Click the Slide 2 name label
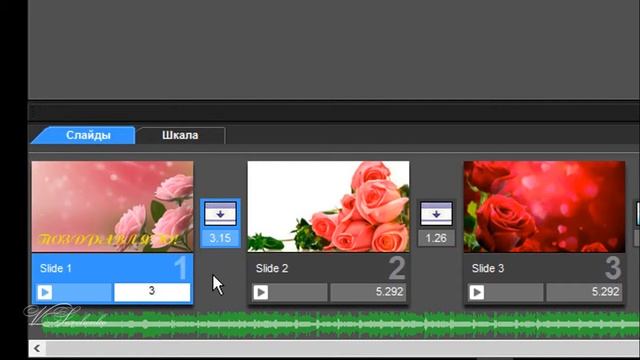This screenshot has width=640, height=360. pos(272,268)
